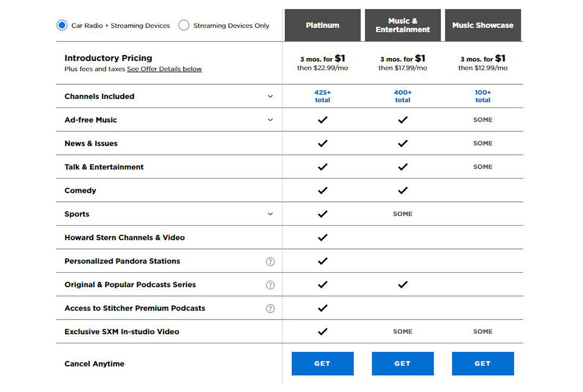
Task: Click GET button for Music & Entertainment
Action: pos(403,363)
